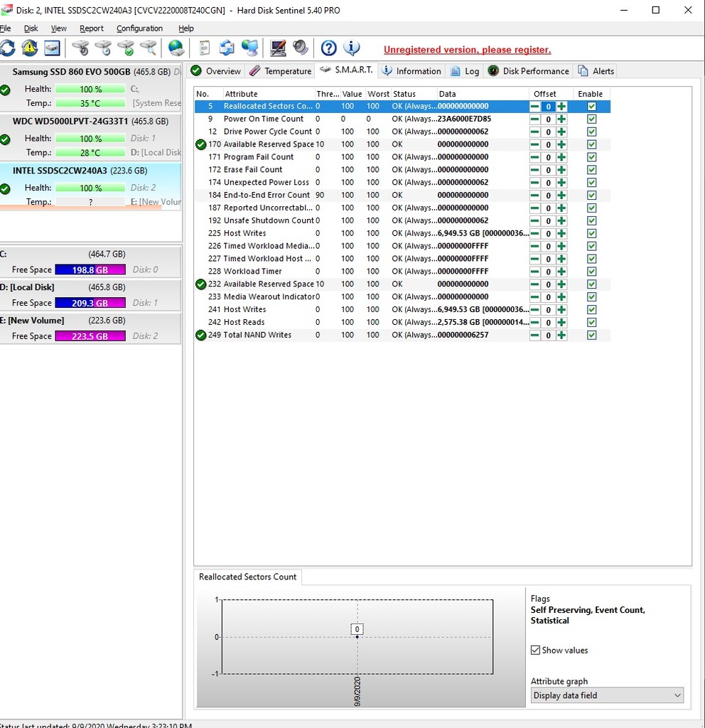Open the Help menu
This screenshot has width=705, height=728.
click(186, 28)
